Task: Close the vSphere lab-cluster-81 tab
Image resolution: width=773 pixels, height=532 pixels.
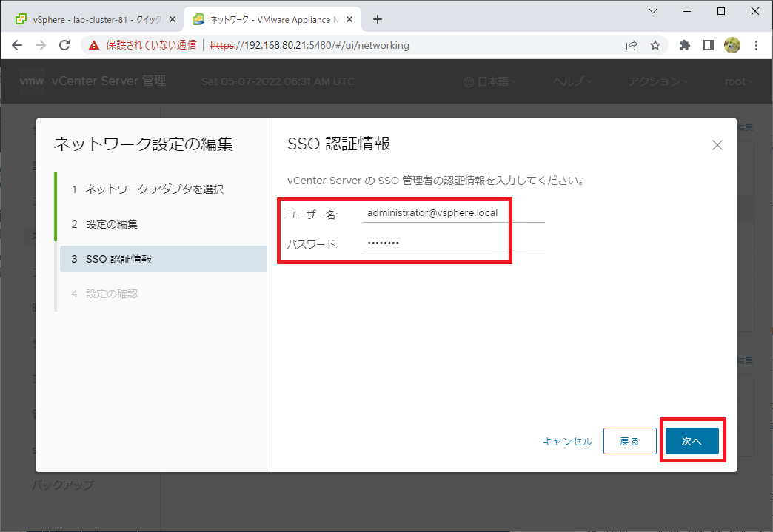Action: click(x=172, y=20)
